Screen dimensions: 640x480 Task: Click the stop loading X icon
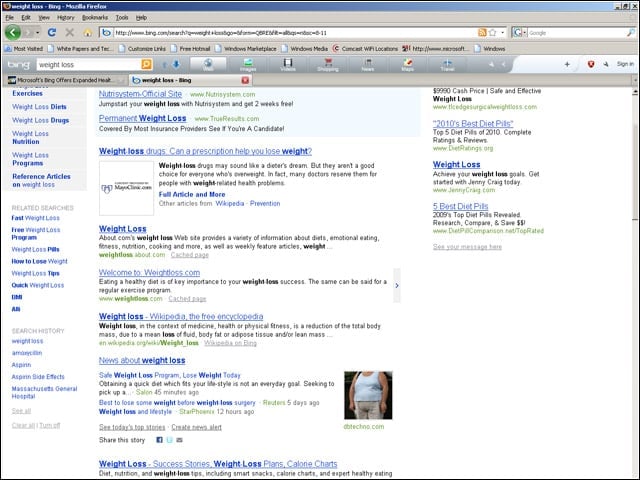[x=70, y=32]
